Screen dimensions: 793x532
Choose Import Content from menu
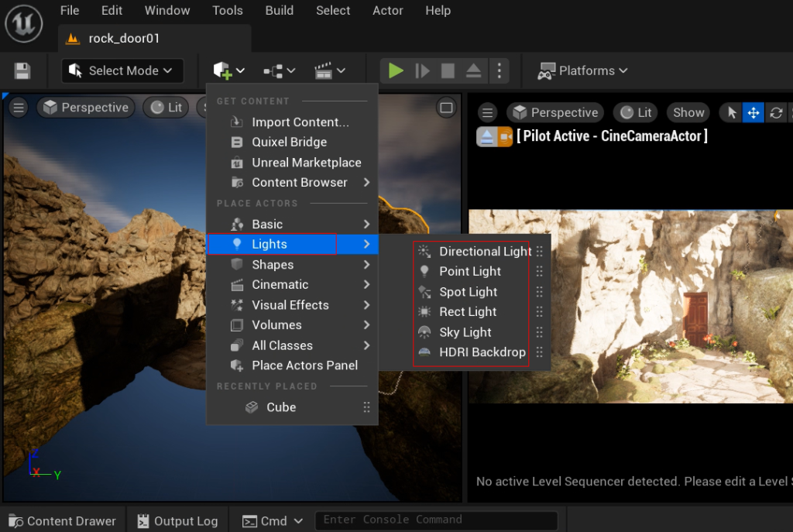point(292,122)
